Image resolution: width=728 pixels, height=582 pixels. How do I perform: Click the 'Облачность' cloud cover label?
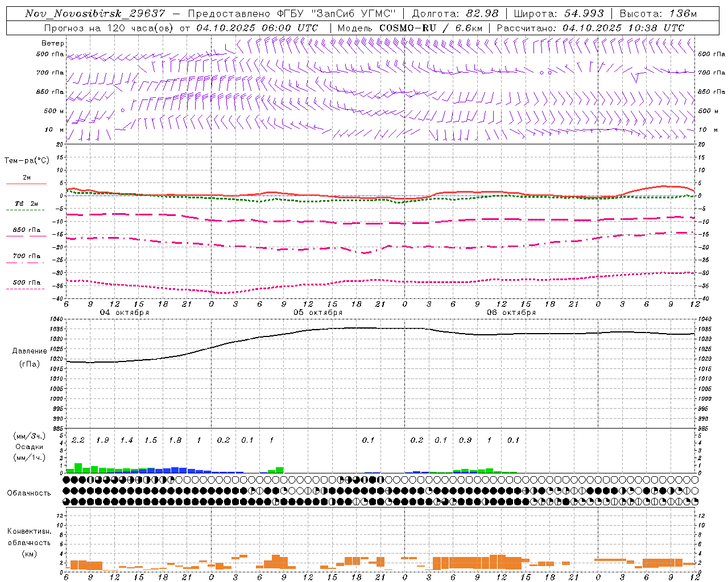click(29, 493)
